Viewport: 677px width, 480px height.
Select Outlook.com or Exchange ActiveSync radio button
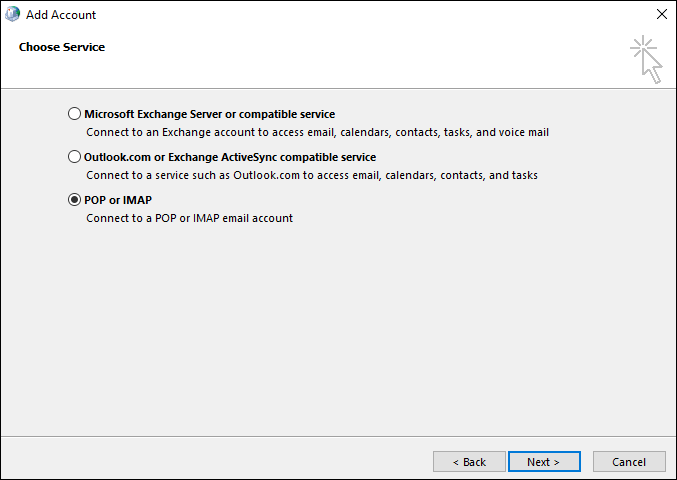(x=74, y=157)
